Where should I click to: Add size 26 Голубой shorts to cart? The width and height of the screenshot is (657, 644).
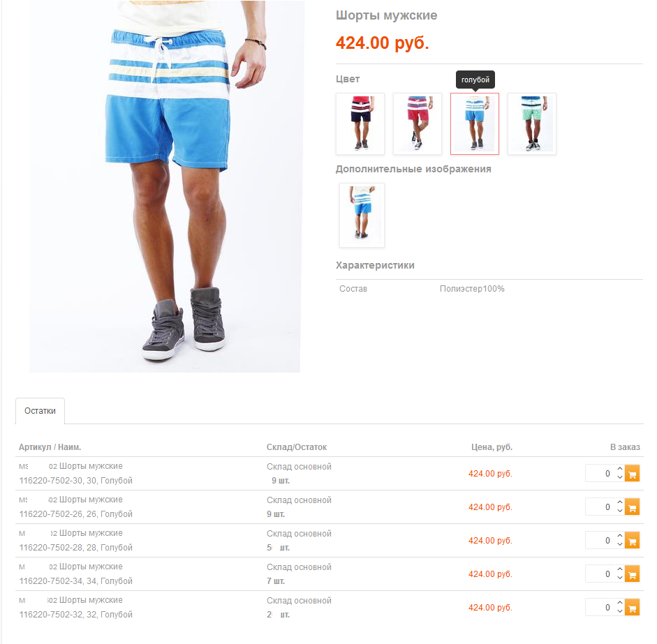[632, 507]
